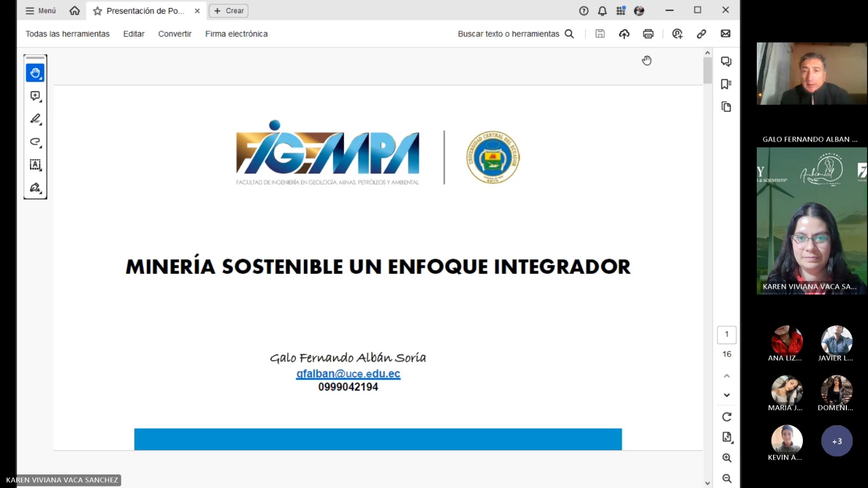
Task: Click the title MINERÍA SOSTENIBLE UN ENFOQUE INTEGRADOR
Action: tap(378, 266)
